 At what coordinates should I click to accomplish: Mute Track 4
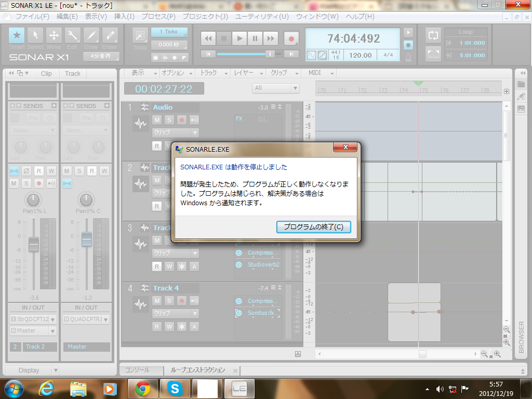(157, 301)
